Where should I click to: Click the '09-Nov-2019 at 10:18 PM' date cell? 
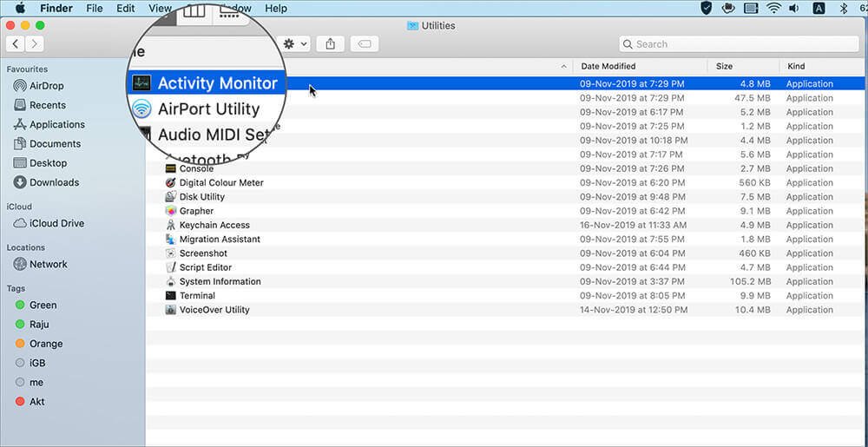point(634,141)
